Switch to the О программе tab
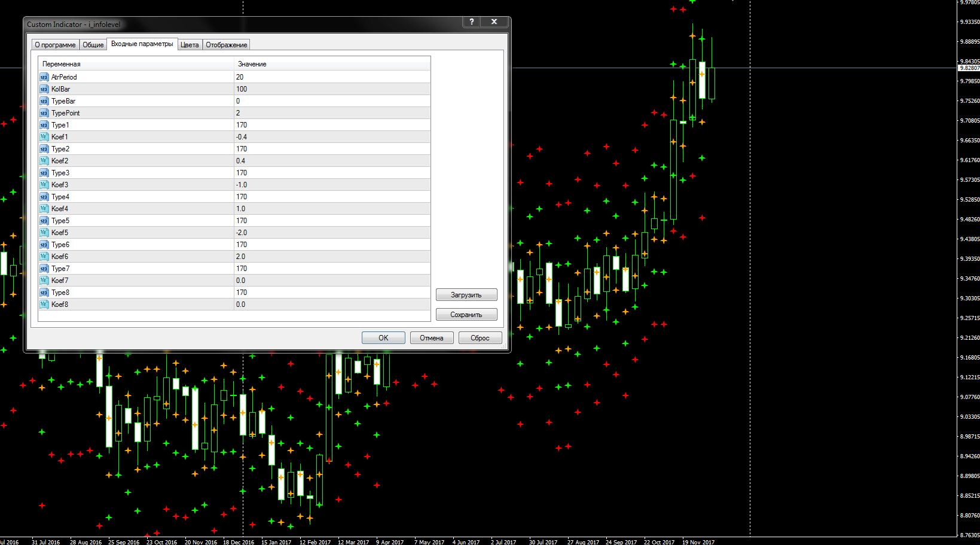 55,45
